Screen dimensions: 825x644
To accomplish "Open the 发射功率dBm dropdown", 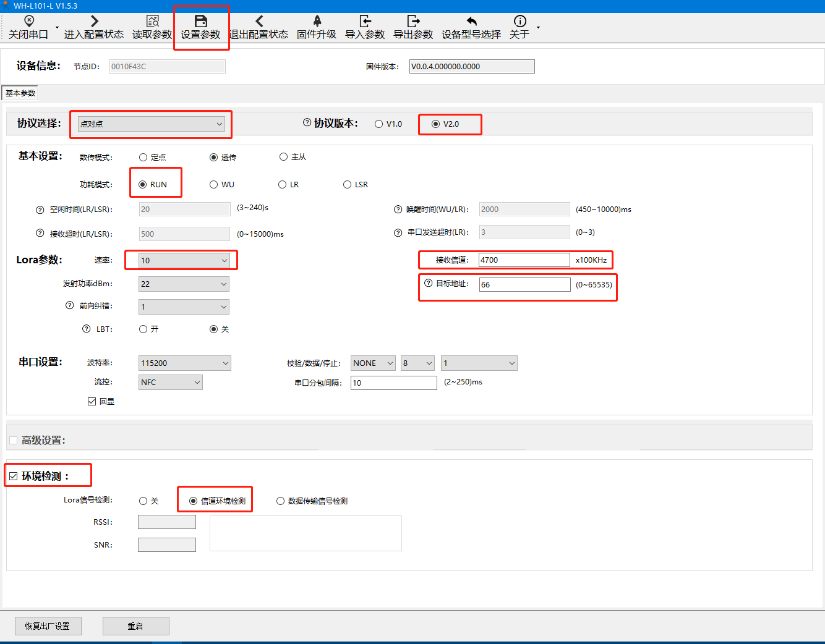I will pyautogui.click(x=184, y=284).
